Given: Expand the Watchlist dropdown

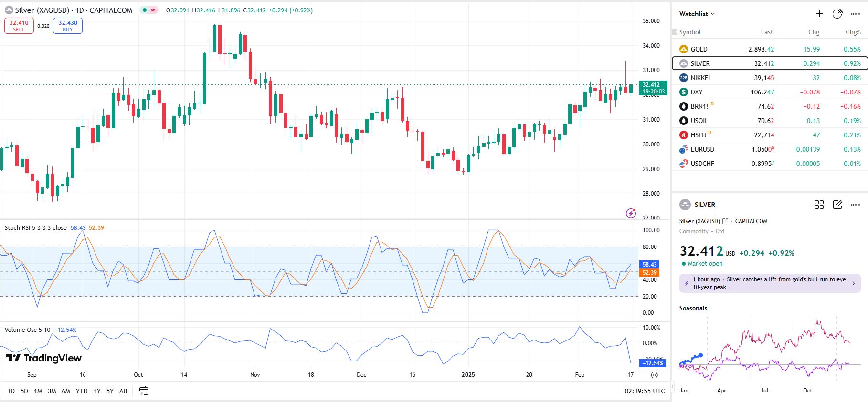Looking at the screenshot, I should 697,14.
